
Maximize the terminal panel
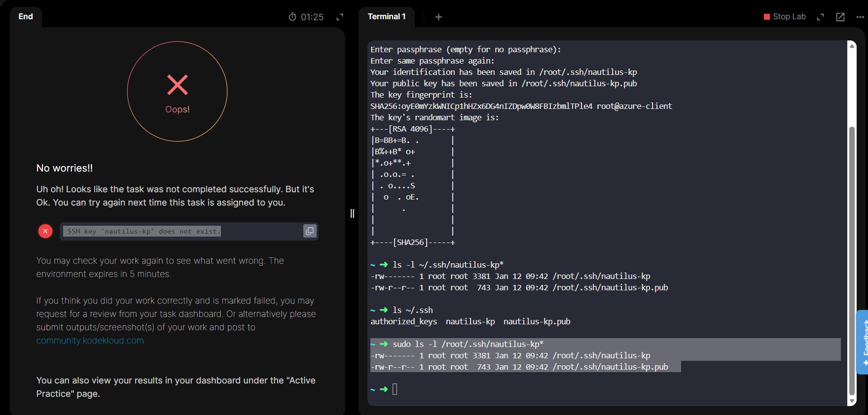click(x=821, y=17)
